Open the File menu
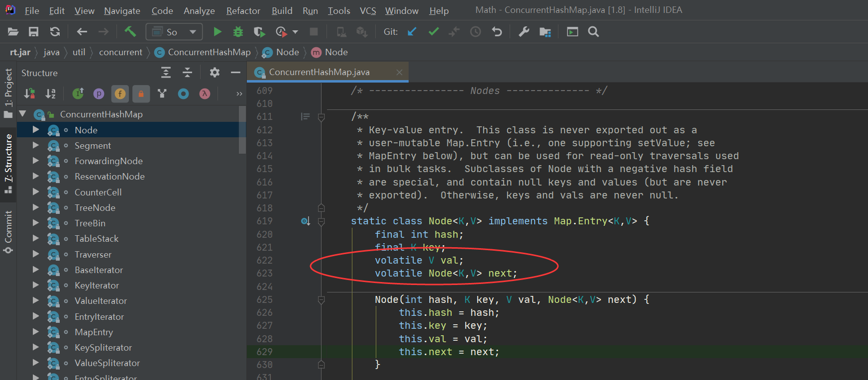The image size is (868, 380). (x=32, y=10)
